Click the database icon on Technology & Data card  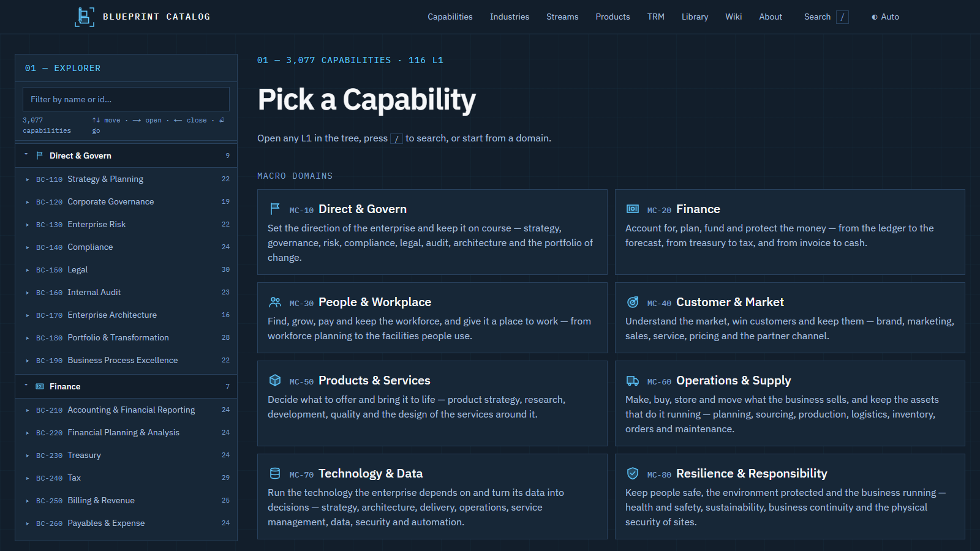click(x=275, y=473)
